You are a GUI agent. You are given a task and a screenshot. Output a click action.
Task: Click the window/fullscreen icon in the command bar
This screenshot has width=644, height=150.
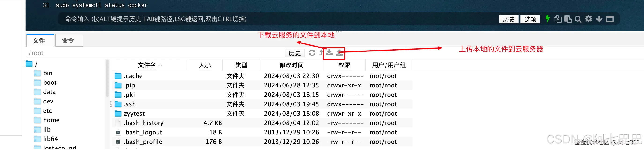[x=610, y=19]
